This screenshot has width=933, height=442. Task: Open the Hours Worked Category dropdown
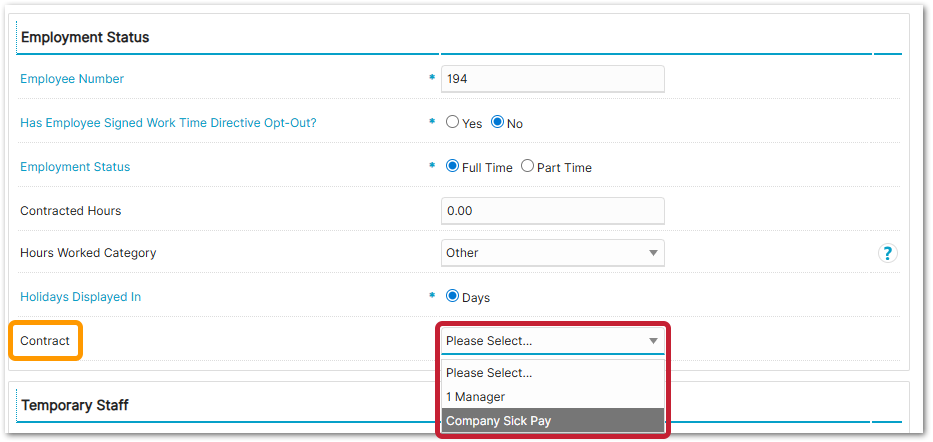click(552, 253)
